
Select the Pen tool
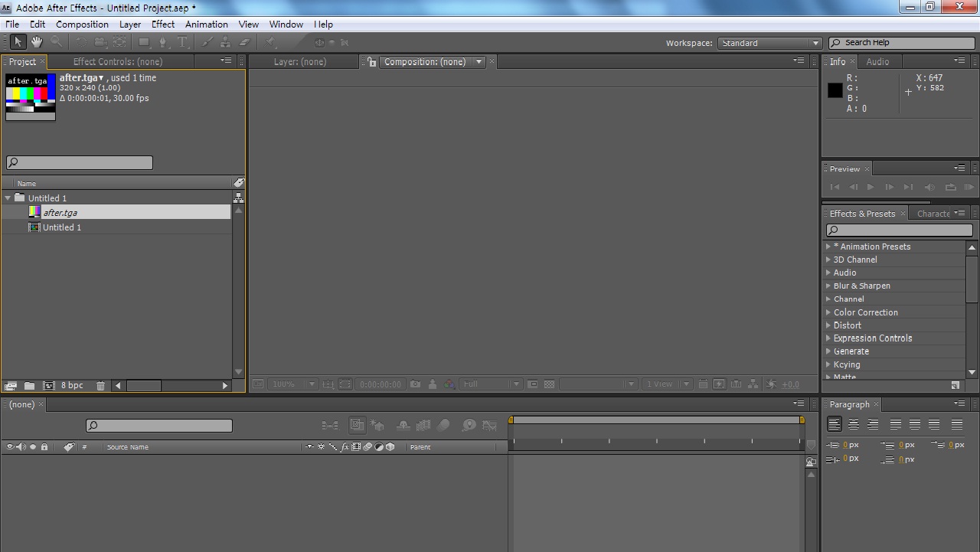click(162, 42)
